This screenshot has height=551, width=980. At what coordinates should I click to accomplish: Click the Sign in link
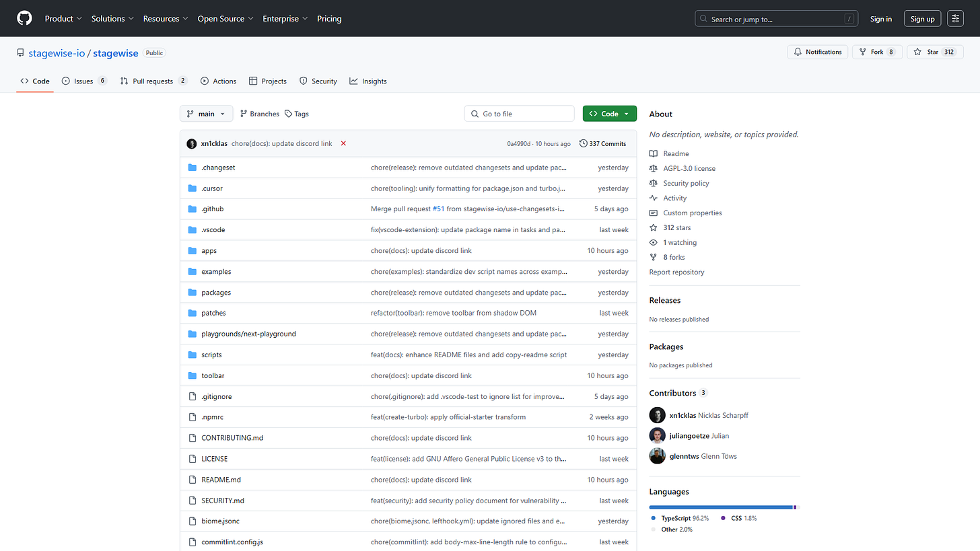click(x=881, y=19)
